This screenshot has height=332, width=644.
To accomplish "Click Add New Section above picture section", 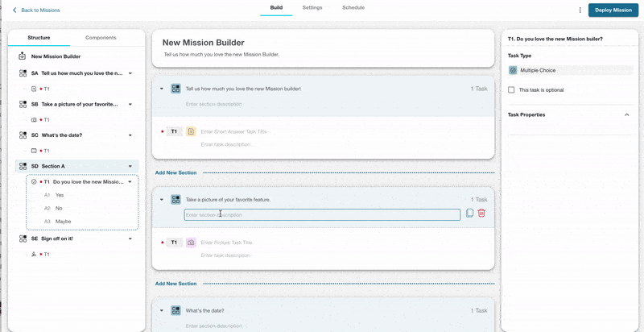I will [175, 173].
